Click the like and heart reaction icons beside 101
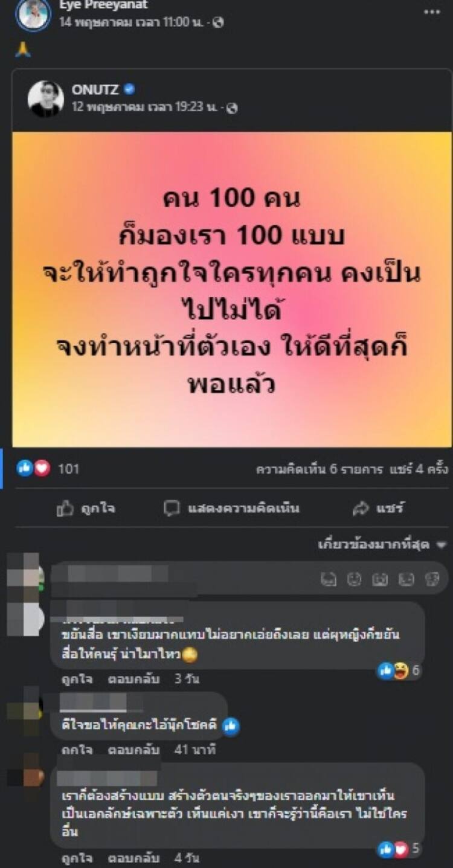Image resolution: width=453 pixels, height=868 pixels. (33, 468)
